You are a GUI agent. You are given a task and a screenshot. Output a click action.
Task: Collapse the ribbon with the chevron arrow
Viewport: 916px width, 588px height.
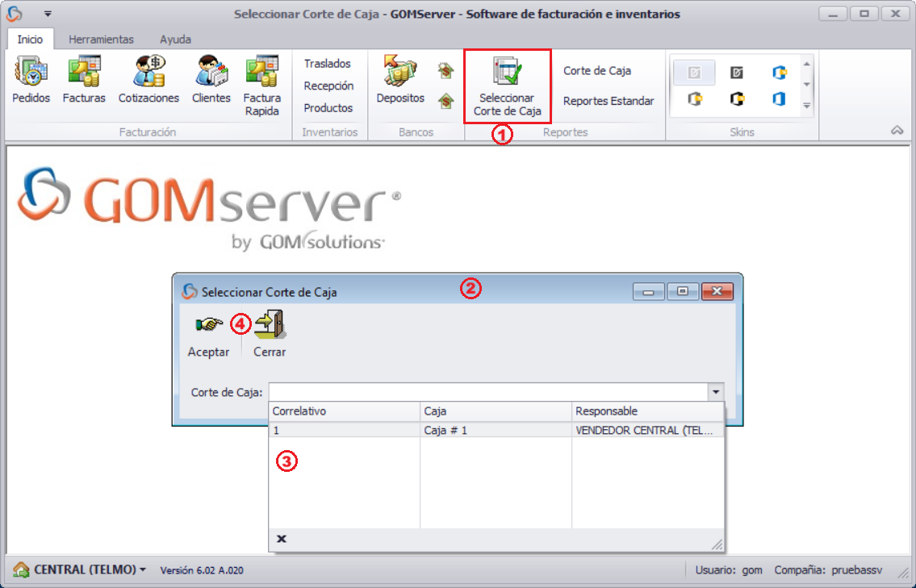point(896,129)
